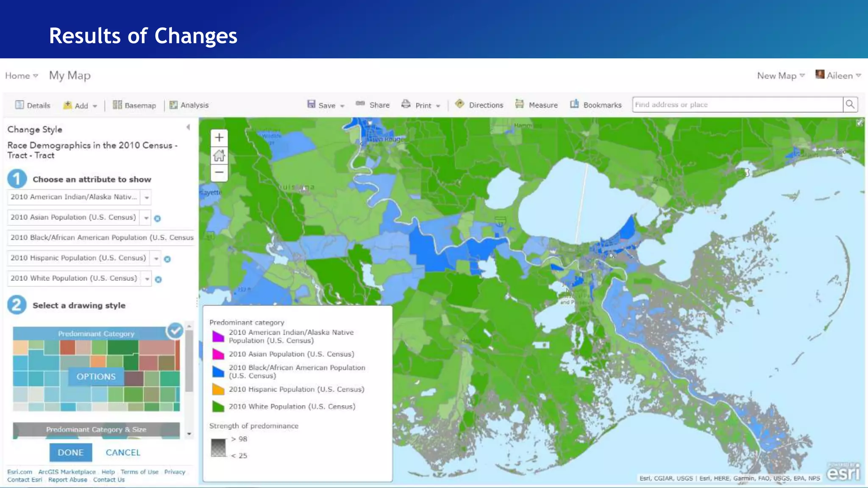Viewport: 868px width, 488px height.
Task: Click the CANCEL link
Action: (123, 452)
